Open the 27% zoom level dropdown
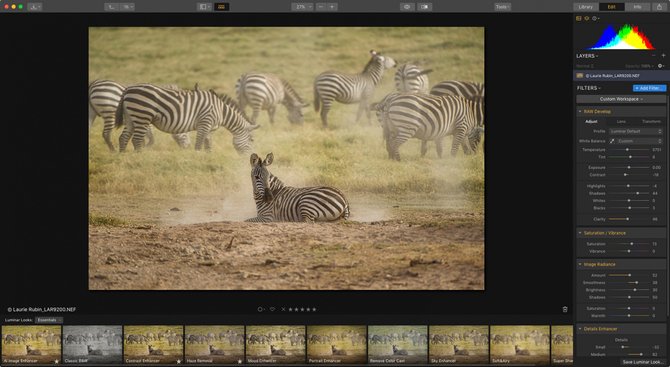Screen dimensions: 670x367 (x=303, y=7)
